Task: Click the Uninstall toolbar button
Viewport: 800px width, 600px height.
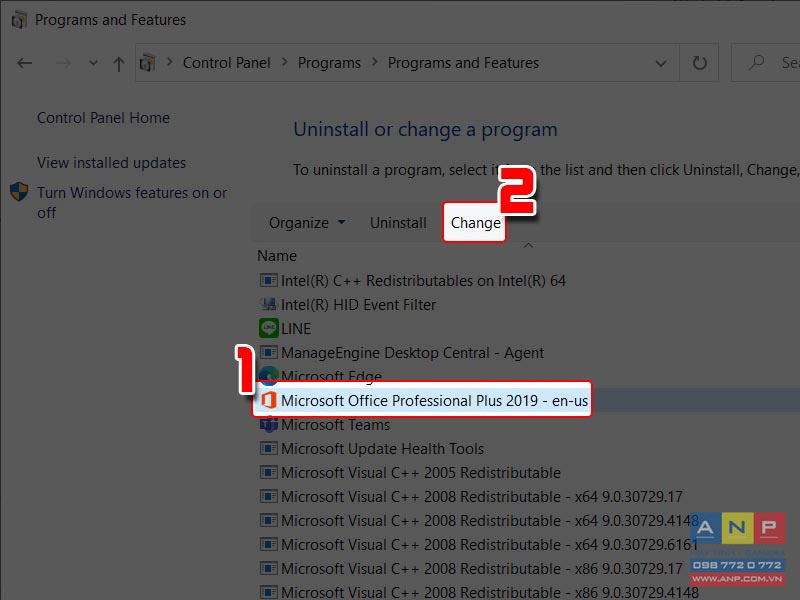Action: coord(398,223)
